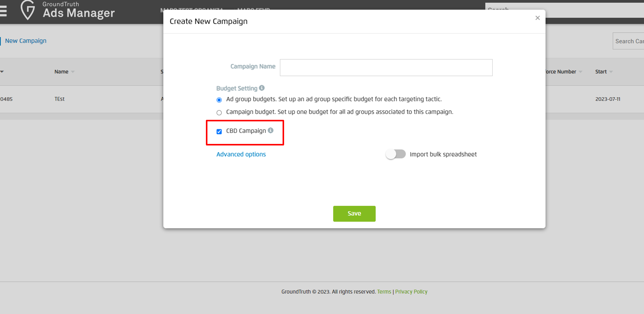Select the Campaign budget radio option
Screen dimensions: 644x314
point(219,113)
